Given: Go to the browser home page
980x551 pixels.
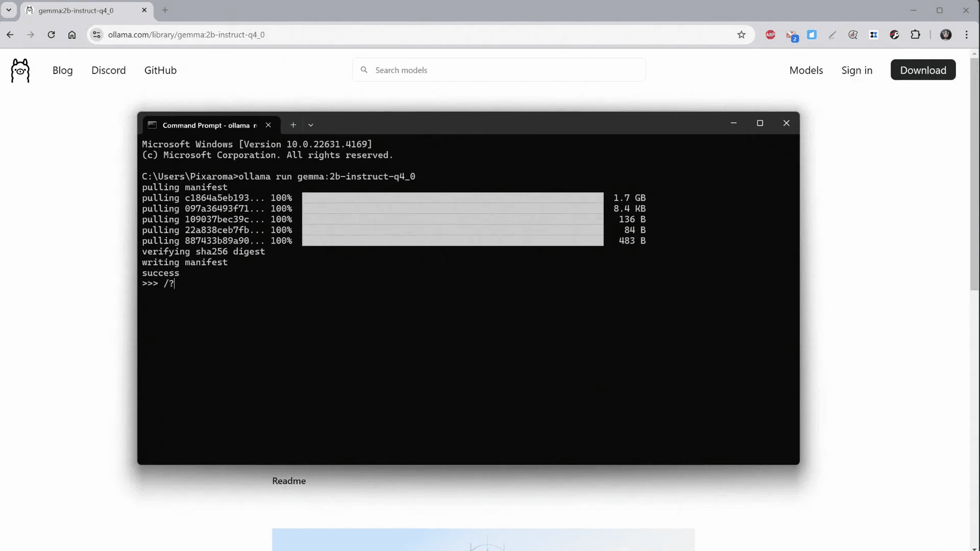Looking at the screenshot, I should (72, 35).
